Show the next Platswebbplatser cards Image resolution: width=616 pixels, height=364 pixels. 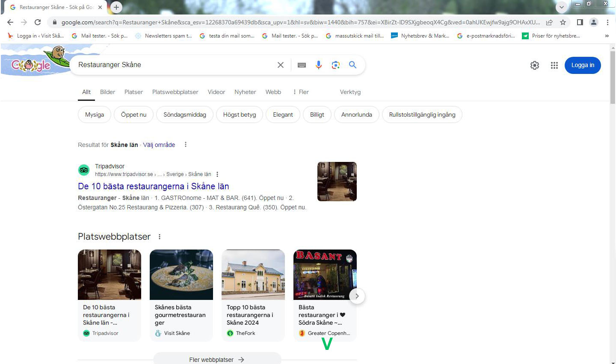(357, 296)
